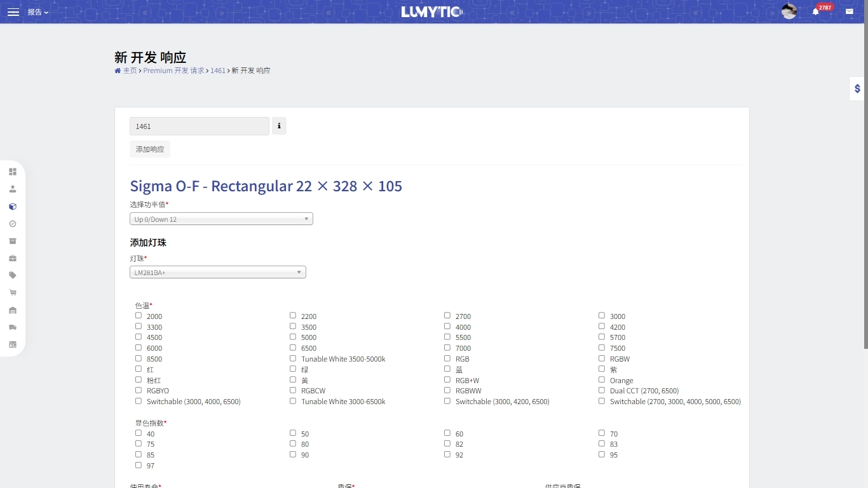Click the notifications bell icon

click(815, 11)
